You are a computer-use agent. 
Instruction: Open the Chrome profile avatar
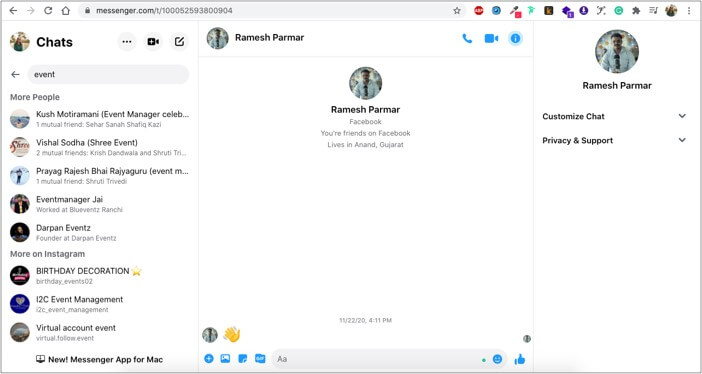click(x=671, y=10)
